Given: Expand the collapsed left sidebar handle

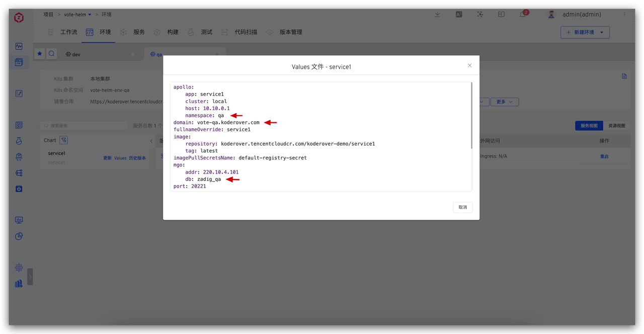Looking at the screenshot, I should (30, 277).
